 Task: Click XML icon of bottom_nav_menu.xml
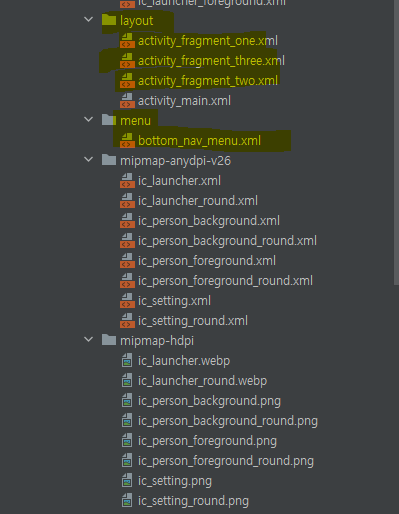[127, 141]
